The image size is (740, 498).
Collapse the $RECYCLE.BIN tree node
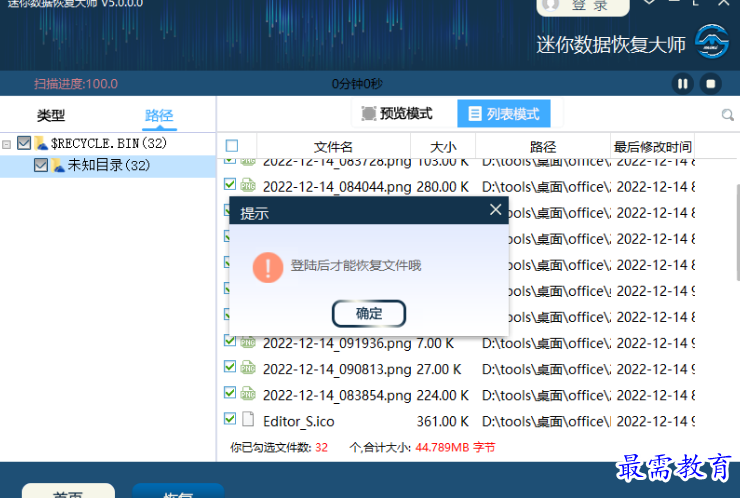pos(7,144)
